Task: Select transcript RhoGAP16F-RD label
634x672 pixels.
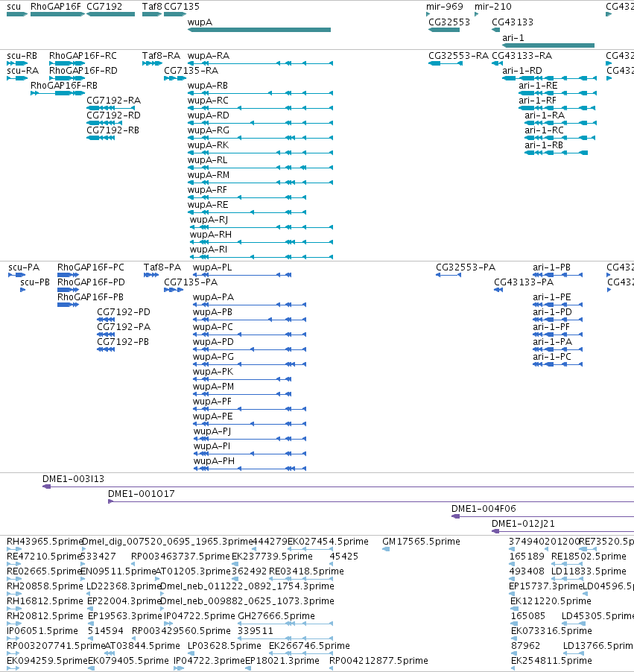Action: click(83, 70)
